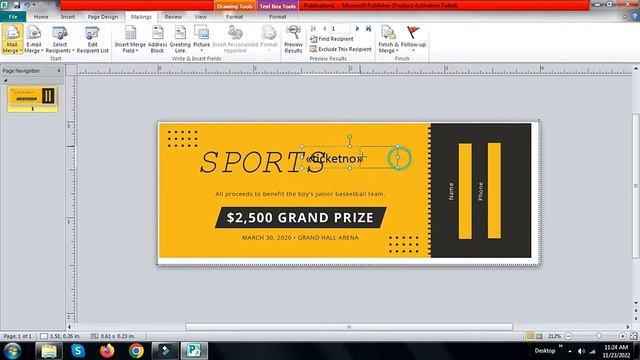
Task: Click the Follow-up flag icon
Action: coord(413,32)
